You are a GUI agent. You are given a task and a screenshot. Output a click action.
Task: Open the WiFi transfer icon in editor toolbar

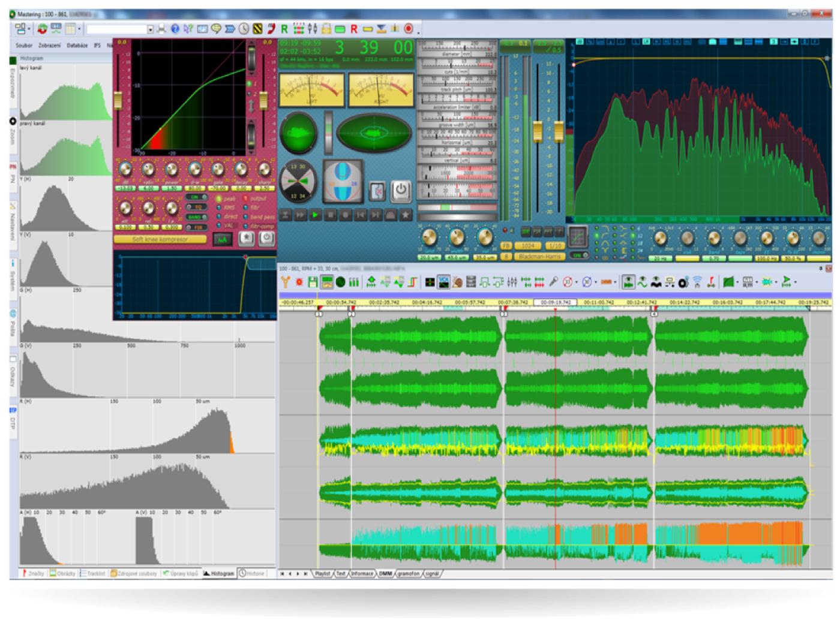[x=697, y=281]
